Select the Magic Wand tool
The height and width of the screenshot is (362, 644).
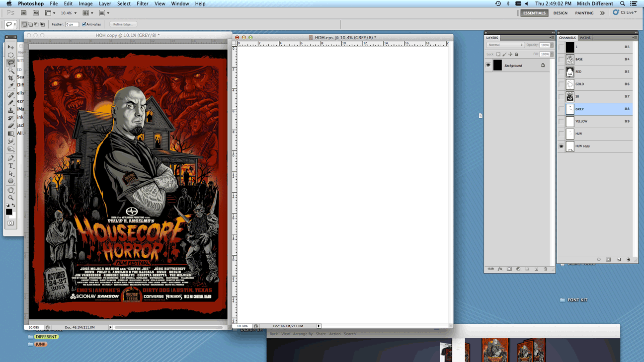10,71
